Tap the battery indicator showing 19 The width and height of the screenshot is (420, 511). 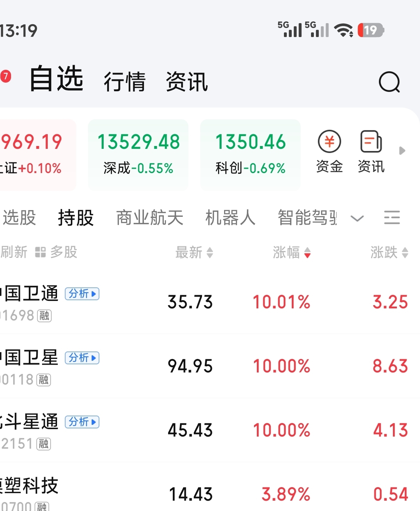[x=371, y=30]
